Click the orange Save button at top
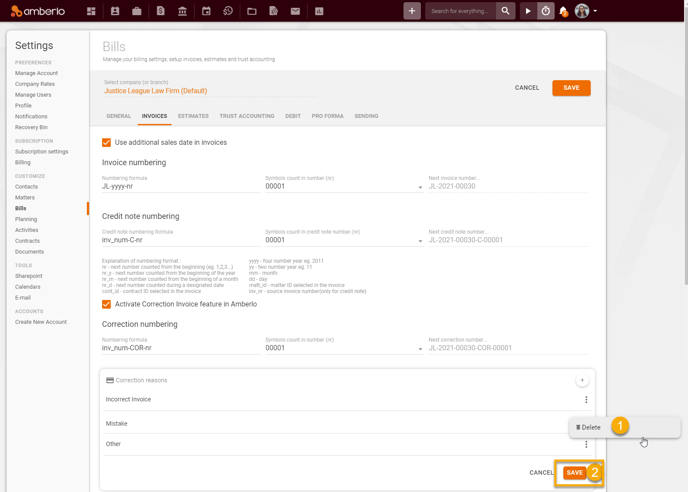Viewport: 688px width, 492px height. click(571, 88)
